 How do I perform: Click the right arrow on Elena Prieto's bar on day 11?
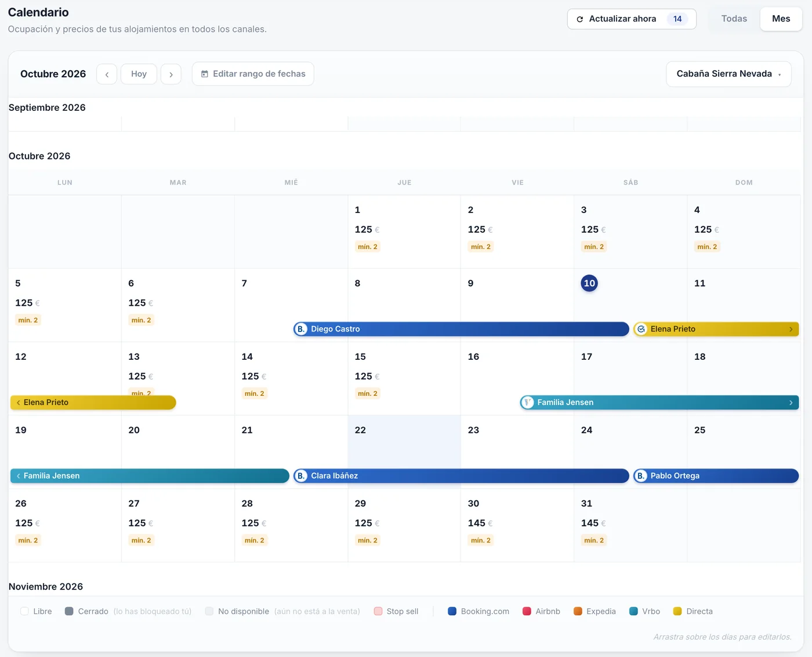pyautogui.click(x=791, y=329)
